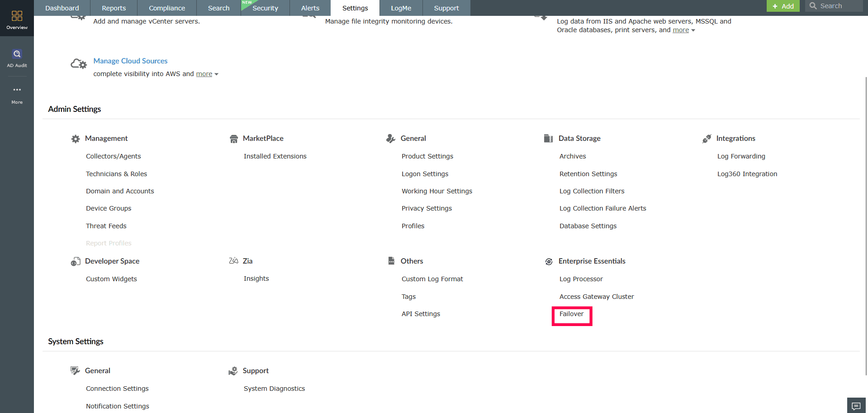This screenshot has width=868, height=413.
Task: Open Custom Log Format
Action: [x=432, y=279]
